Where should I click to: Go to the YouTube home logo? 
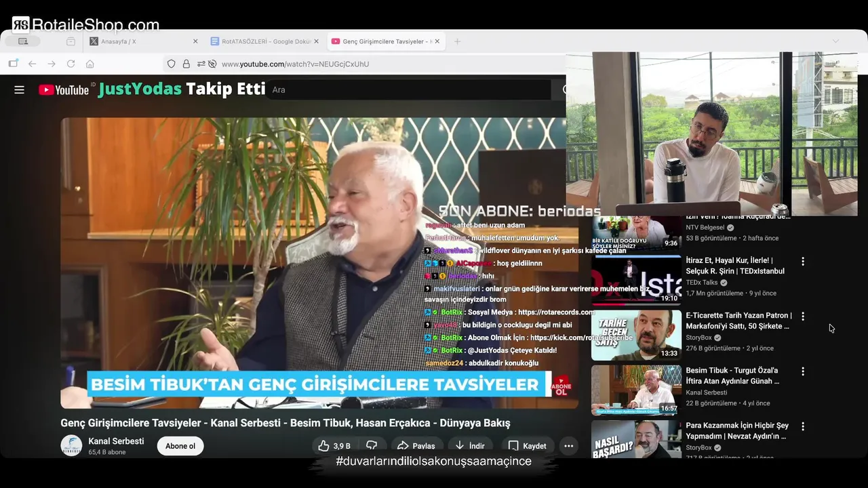[64, 89]
